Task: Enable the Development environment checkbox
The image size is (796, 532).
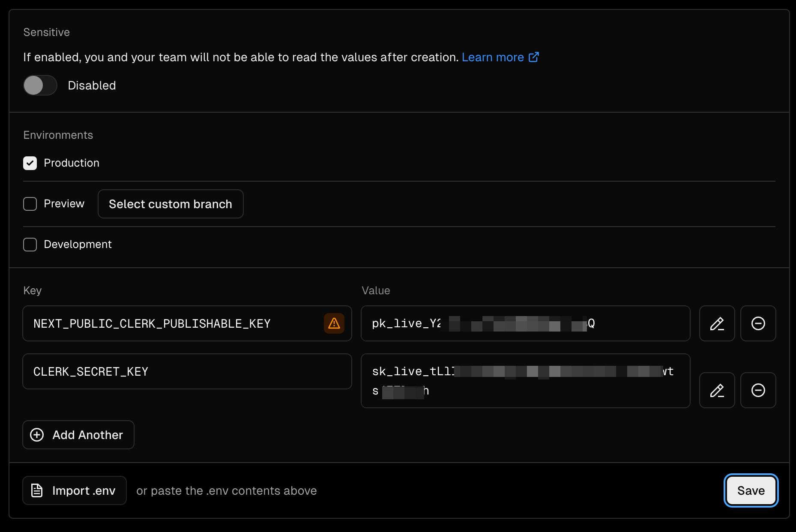Action: coord(30,245)
